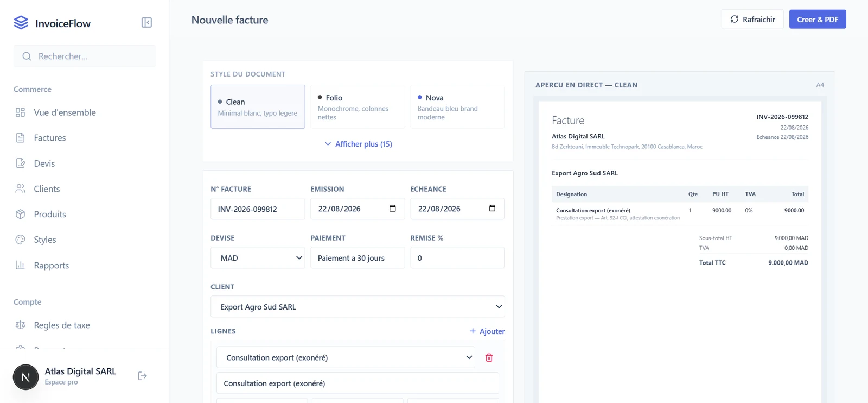Click the Rechercher search field

tap(84, 56)
